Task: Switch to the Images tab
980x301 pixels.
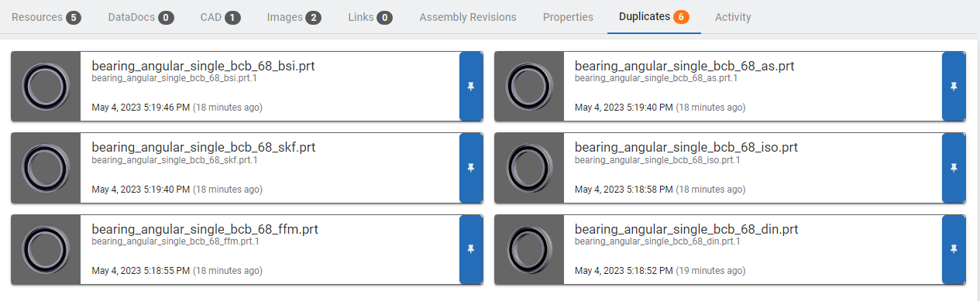Action: click(x=294, y=17)
